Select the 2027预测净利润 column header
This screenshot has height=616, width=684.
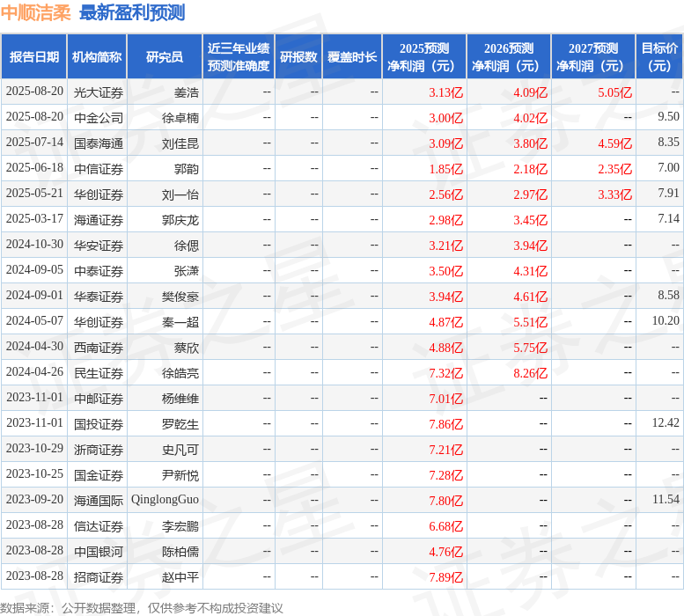click(593, 56)
